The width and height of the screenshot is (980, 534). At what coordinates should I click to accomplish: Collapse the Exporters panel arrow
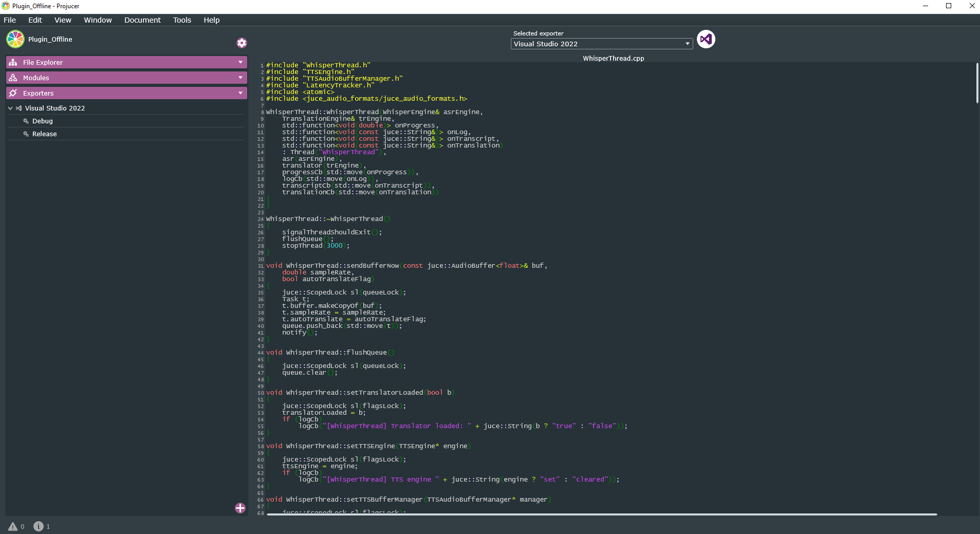pyautogui.click(x=241, y=93)
